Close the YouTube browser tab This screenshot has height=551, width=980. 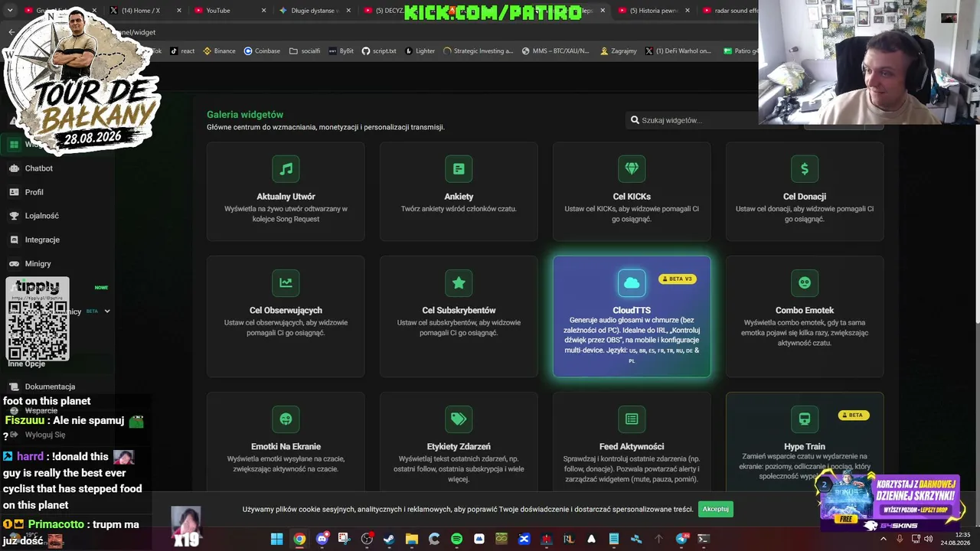[263, 11]
